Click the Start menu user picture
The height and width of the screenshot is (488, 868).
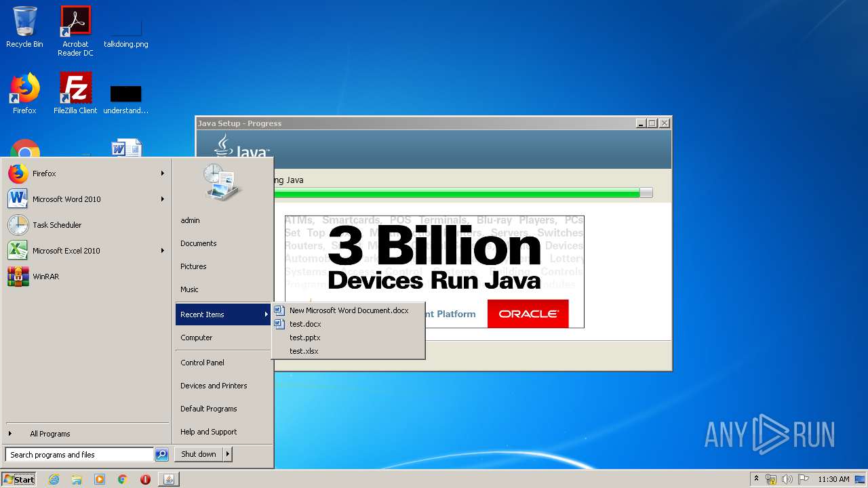(x=222, y=182)
